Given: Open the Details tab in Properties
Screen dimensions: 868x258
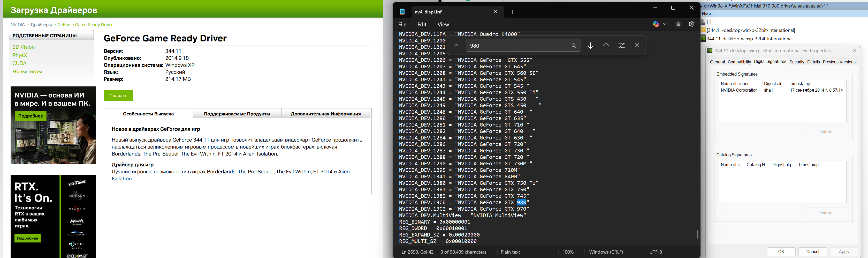Looking at the screenshot, I should pyautogui.click(x=813, y=62).
